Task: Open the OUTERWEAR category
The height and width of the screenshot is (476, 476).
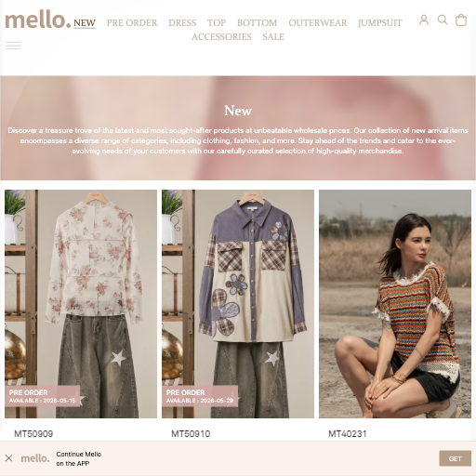Action: pos(318,23)
